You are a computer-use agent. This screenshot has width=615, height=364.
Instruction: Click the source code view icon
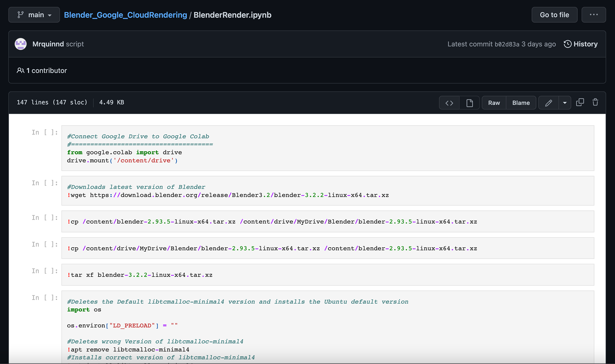click(449, 103)
